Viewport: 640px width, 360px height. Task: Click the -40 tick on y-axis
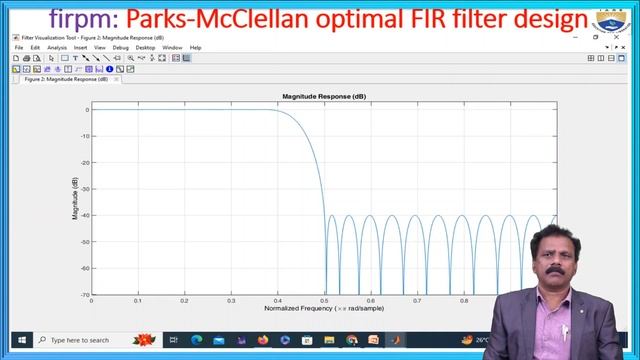click(x=85, y=216)
